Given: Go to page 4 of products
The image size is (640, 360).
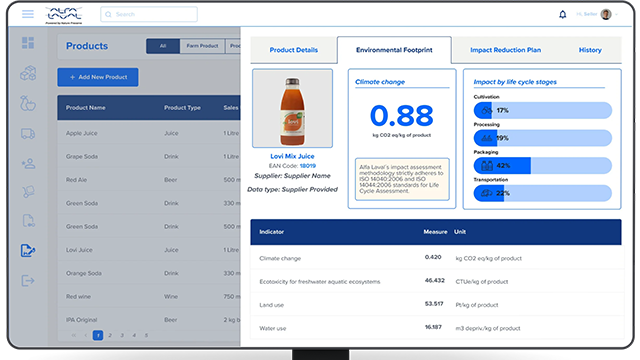Looking at the screenshot, I should [x=134, y=335].
